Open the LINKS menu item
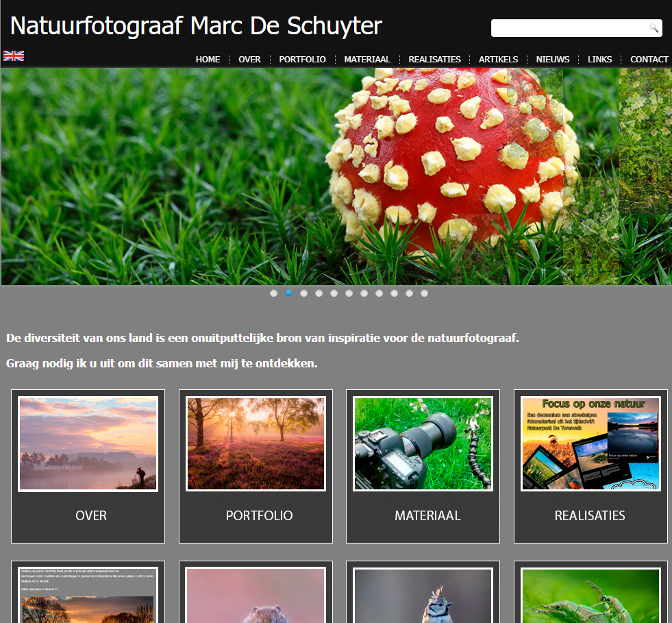This screenshot has width=672, height=623. pyautogui.click(x=599, y=59)
